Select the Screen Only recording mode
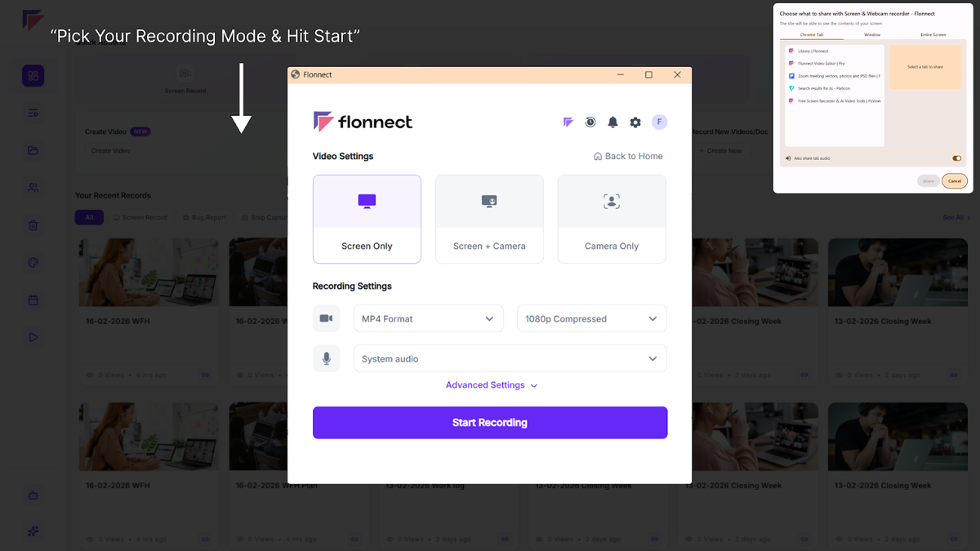Screen dimensions: 980x551 [367, 219]
